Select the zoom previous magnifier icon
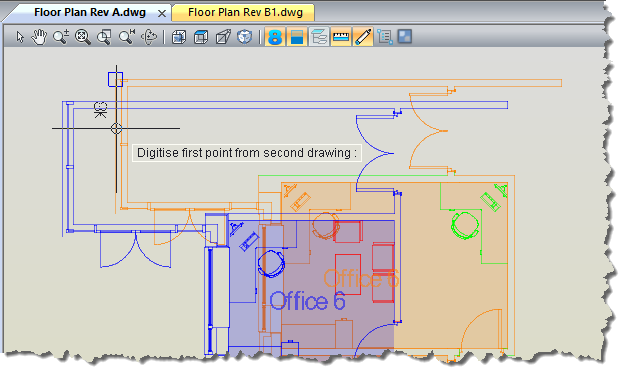Image resolution: width=627 pixels, height=375 pixels. [x=127, y=37]
